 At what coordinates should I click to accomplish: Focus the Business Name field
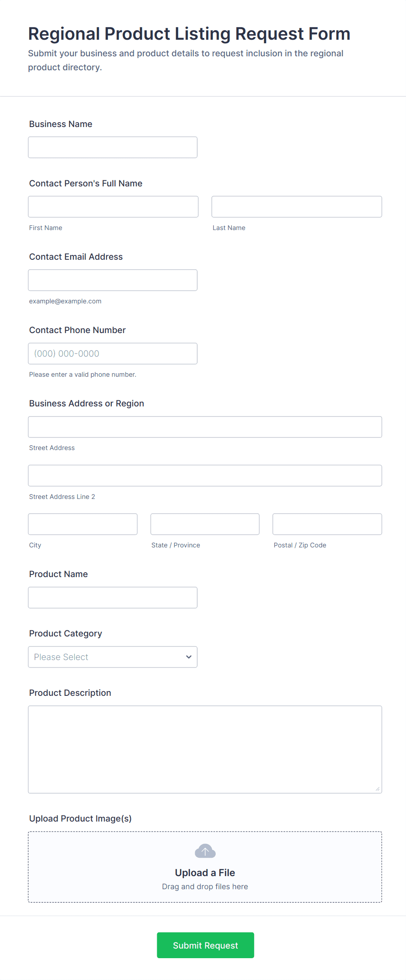[x=112, y=148]
